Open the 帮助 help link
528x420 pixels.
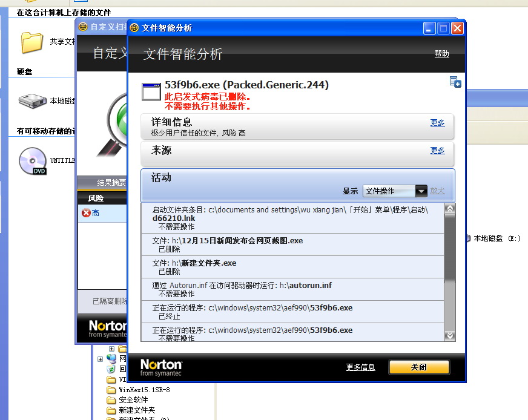(x=441, y=53)
